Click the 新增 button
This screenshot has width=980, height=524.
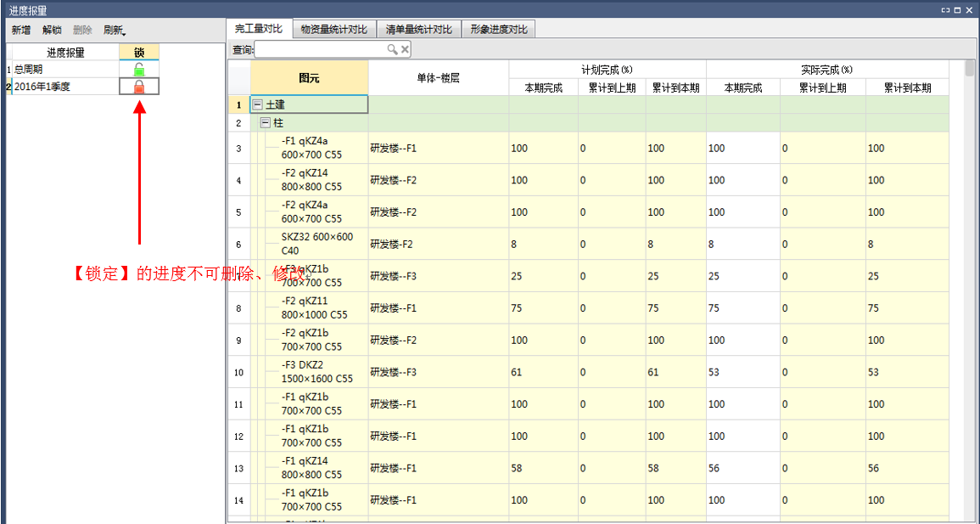pyautogui.click(x=21, y=30)
